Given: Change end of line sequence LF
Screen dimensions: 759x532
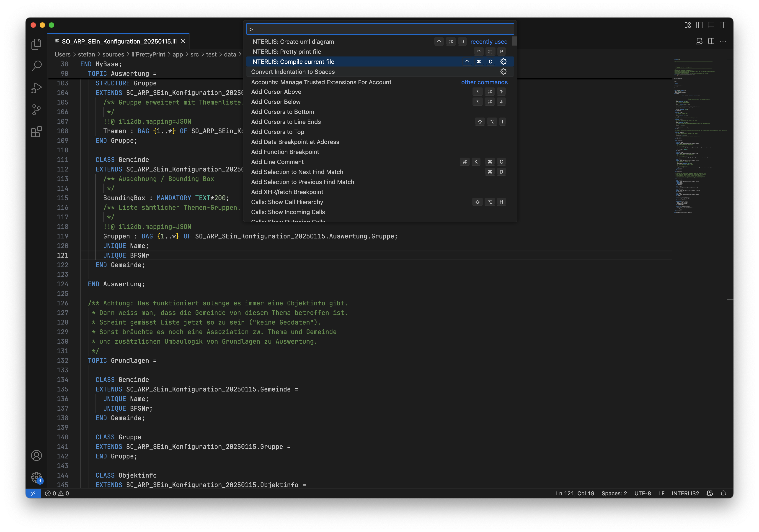Looking at the screenshot, I should point(661,493).
